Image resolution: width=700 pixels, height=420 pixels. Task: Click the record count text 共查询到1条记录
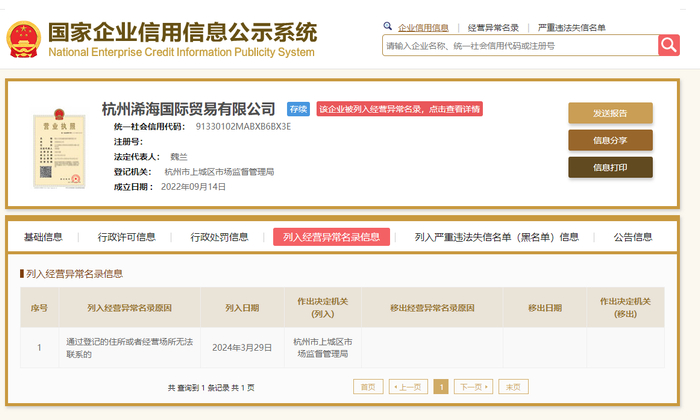[199, 388]
